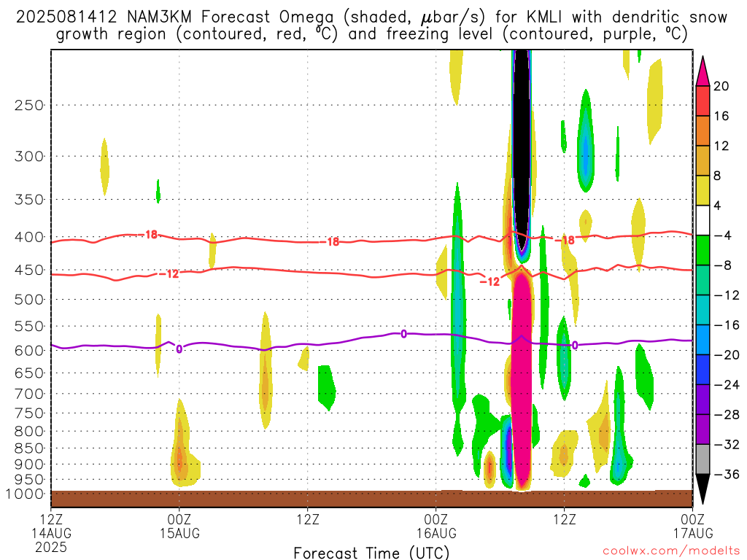This screenshot has width=747, height=560.
Task: Click the 550 pressure level label
Action: click(x=29, y=326)
